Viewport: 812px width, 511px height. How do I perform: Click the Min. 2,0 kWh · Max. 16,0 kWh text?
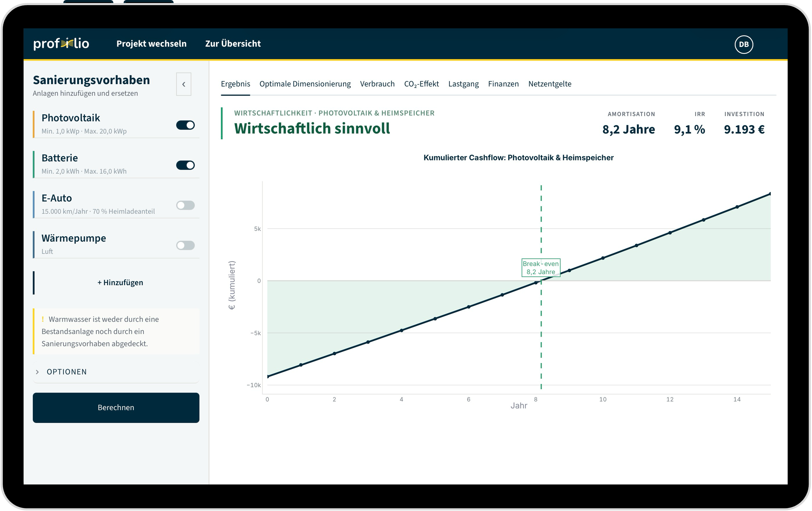[x=84, y=171]
